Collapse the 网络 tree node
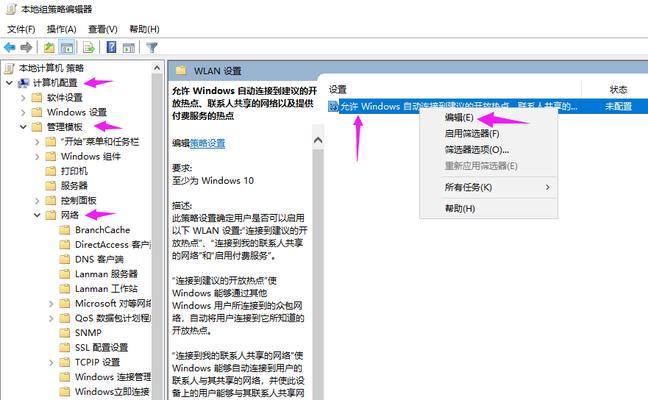Viewport: 648px width, 400px height. tap(37, 215)
